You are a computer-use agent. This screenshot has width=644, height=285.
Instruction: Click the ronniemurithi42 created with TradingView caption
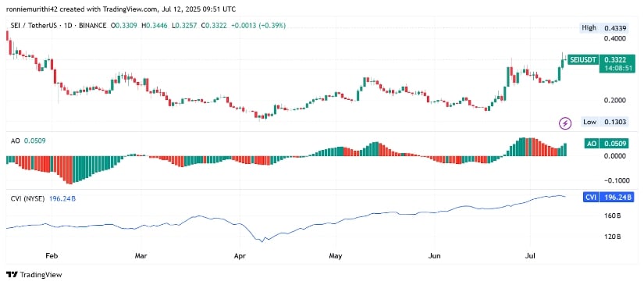click(121, 9)
